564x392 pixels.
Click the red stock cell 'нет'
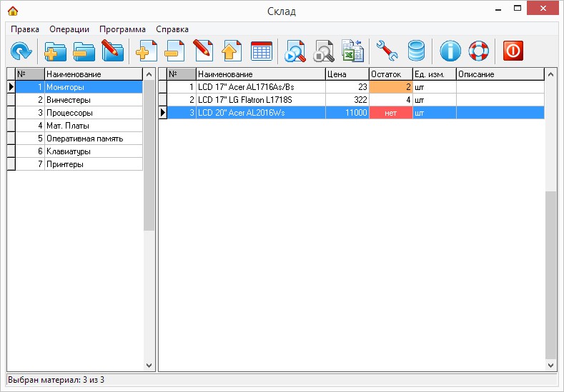[390, 113]
